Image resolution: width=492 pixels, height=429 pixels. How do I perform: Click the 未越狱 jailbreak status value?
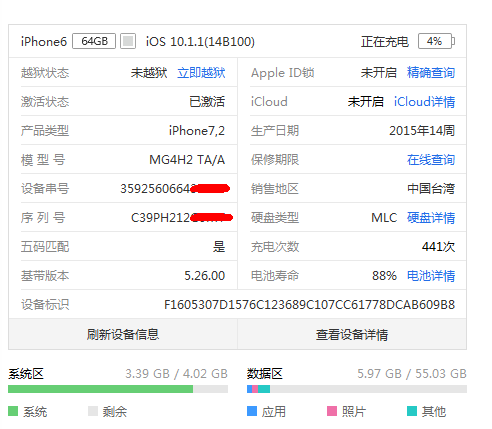(149, 73)
